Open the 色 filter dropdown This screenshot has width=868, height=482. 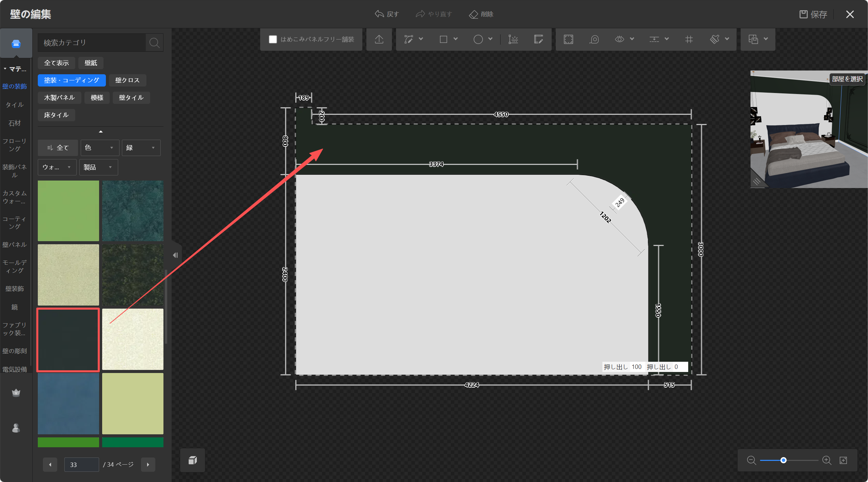pos(100,147)
